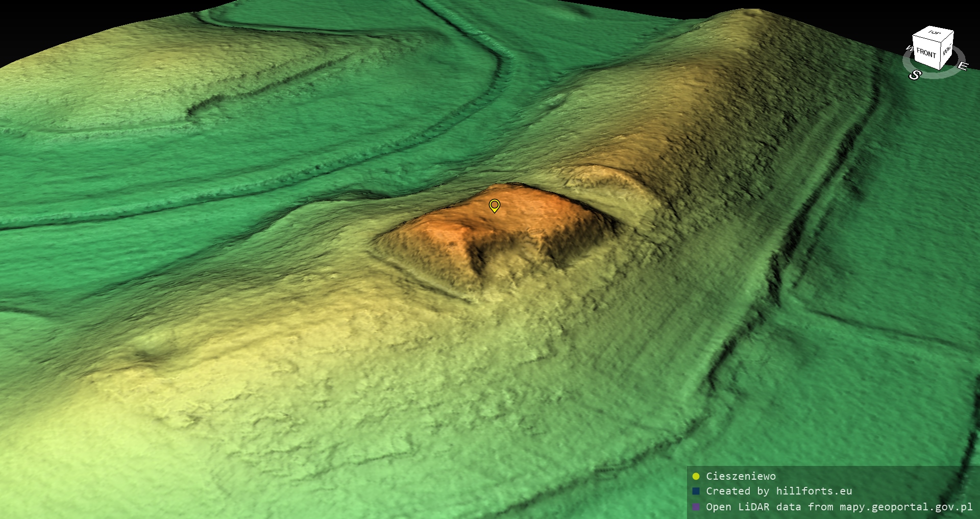The image size is (980, 519).
Task: Click the Cieszeniewo legend label
Action: click(741, 476)
